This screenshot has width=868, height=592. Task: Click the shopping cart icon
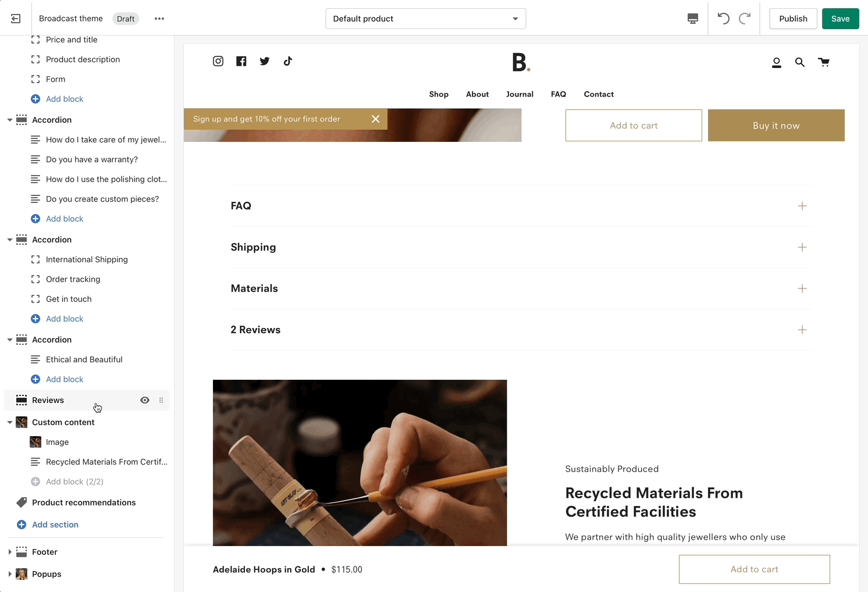824,62
